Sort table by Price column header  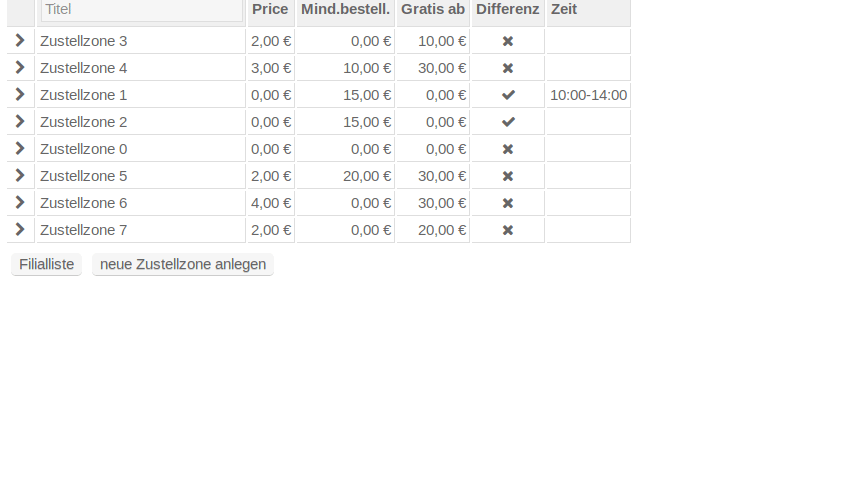[270, 9]
